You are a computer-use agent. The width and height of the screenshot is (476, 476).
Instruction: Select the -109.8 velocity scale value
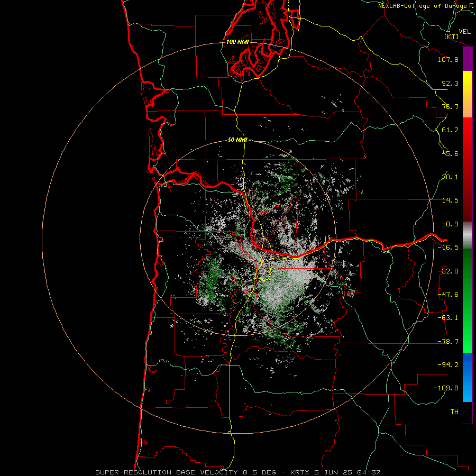tap(446, 388)
